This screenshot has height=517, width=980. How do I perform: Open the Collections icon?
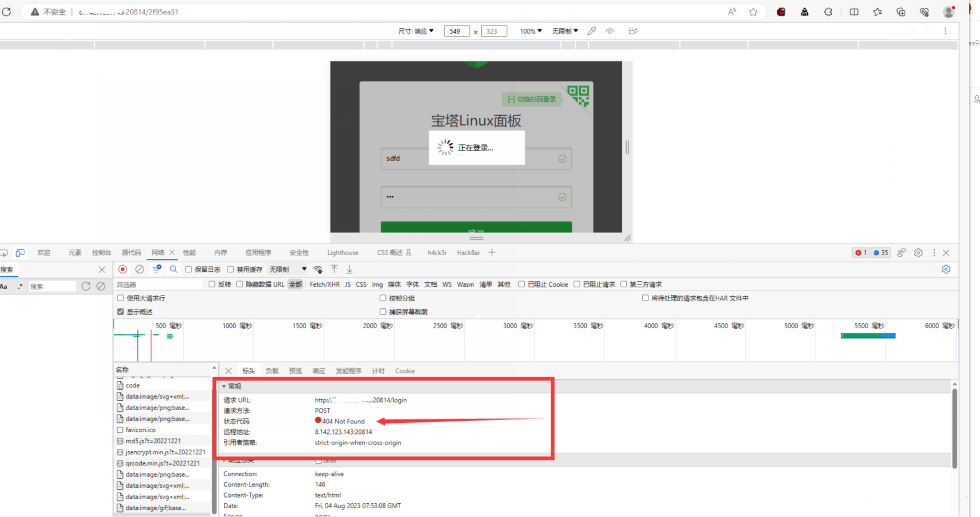click(901, 12)
